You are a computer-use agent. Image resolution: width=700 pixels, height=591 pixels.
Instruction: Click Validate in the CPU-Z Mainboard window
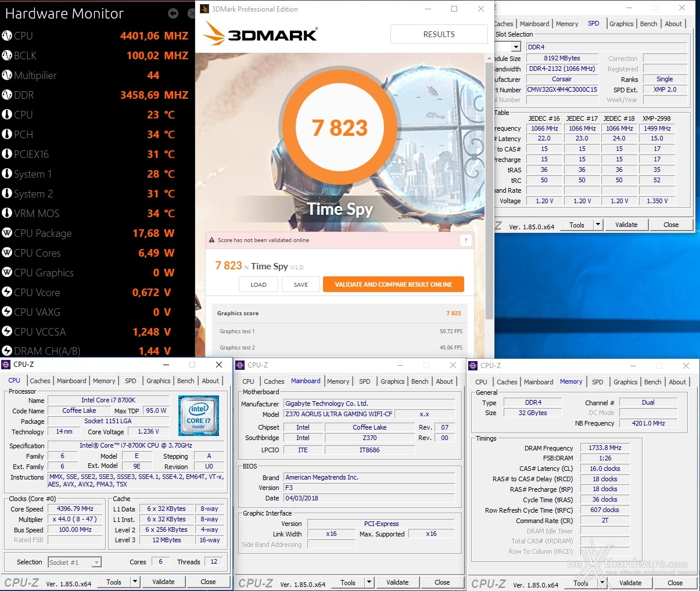point(397,582)
